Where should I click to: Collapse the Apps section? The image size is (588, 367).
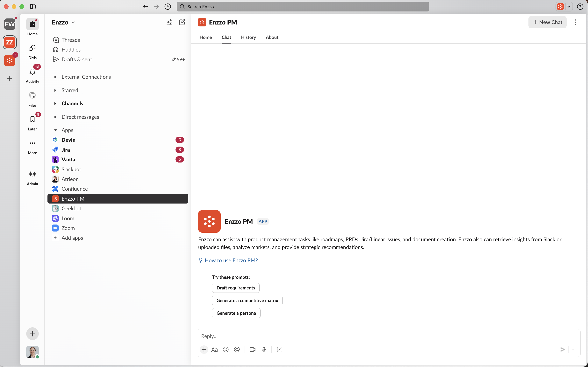pyautogui.click(x=56, y=130)
